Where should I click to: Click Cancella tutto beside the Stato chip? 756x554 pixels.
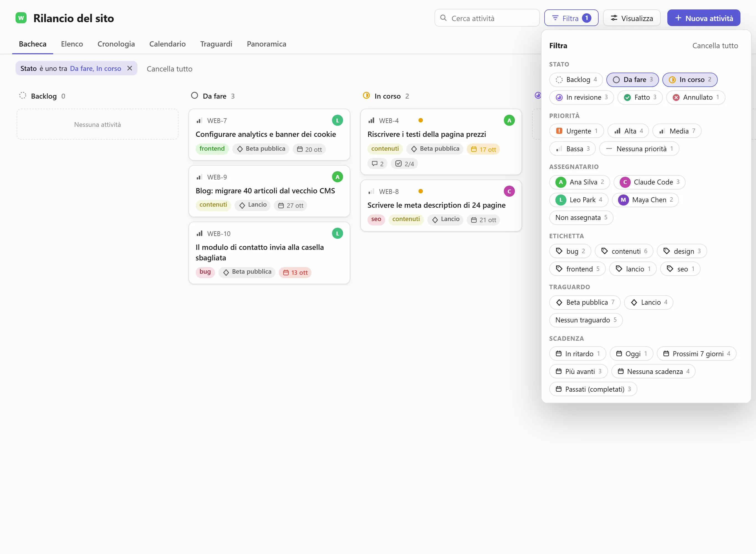(x=169, y=69)
